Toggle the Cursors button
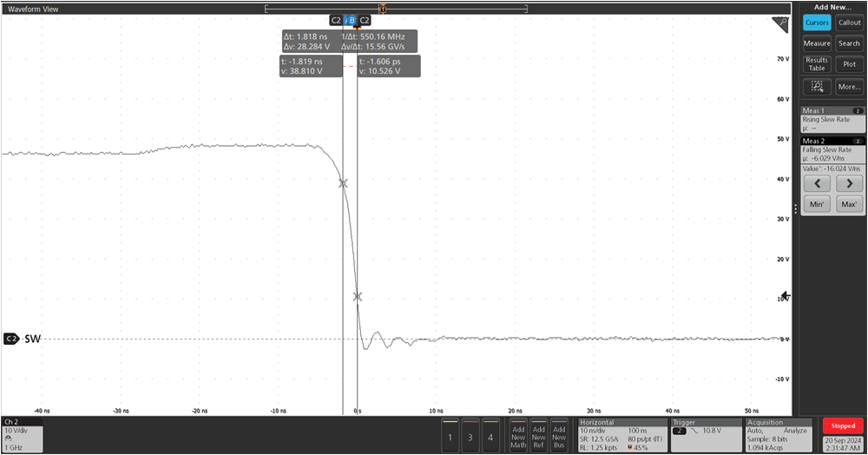Viewport: 868px width, 455px height. (x=817, y=23)
